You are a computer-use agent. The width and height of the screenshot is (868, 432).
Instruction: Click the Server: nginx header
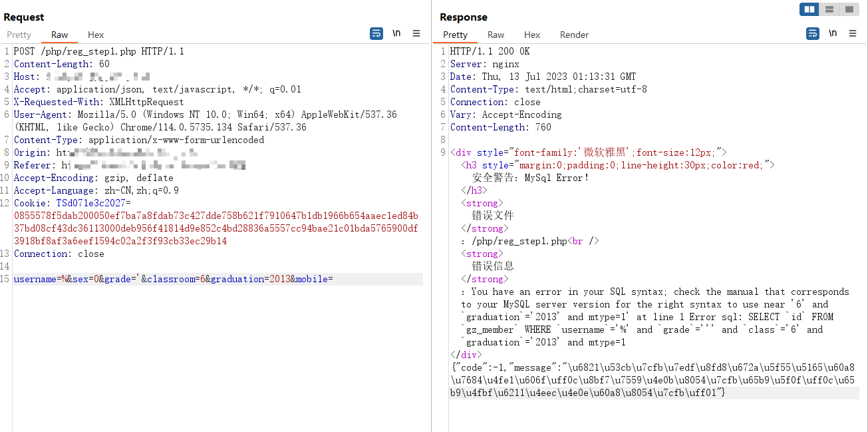[x=485, y=64]
